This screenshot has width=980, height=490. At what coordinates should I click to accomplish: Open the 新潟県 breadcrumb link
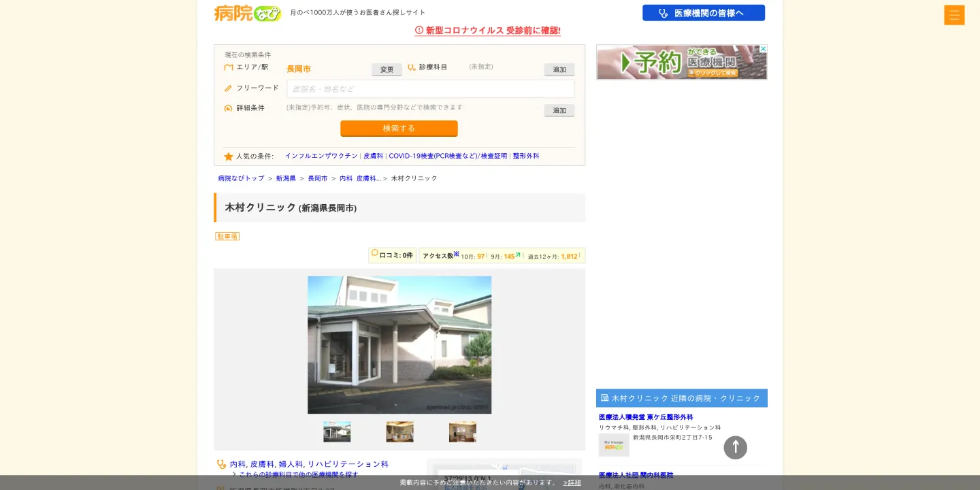click(286, 178)
